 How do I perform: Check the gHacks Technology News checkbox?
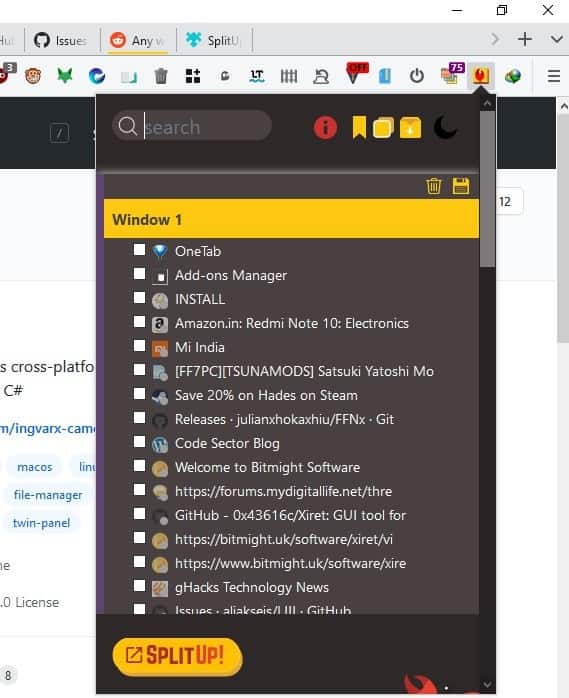click(x=139, y=585)
